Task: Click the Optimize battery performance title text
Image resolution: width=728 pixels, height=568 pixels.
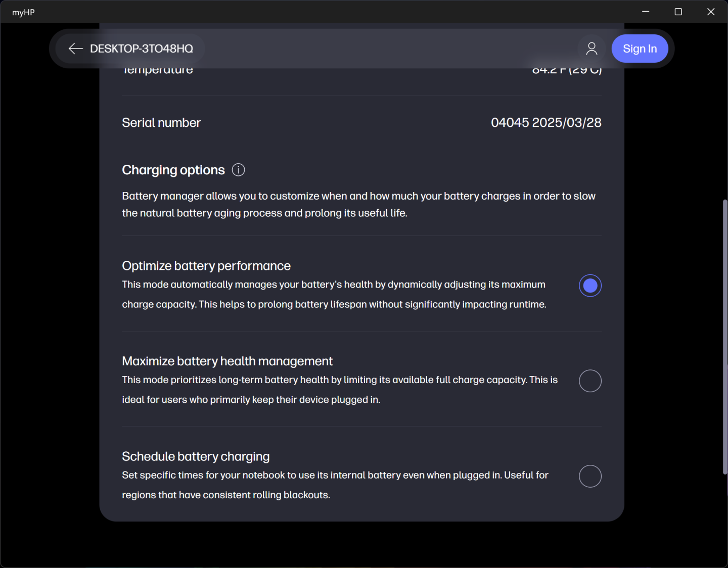Action: tap(206, 266)
